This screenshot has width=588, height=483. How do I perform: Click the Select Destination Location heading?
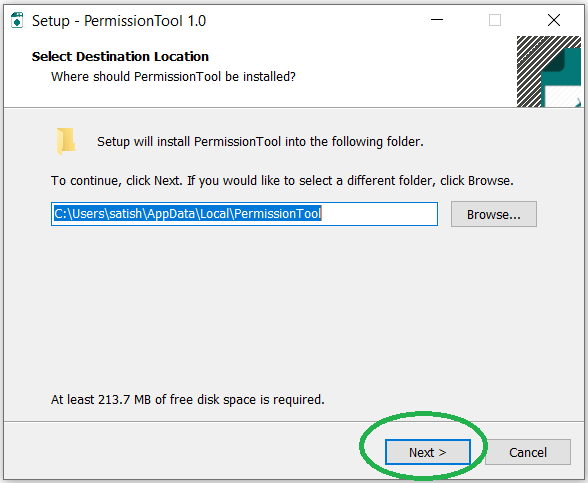tap(120, 56)
